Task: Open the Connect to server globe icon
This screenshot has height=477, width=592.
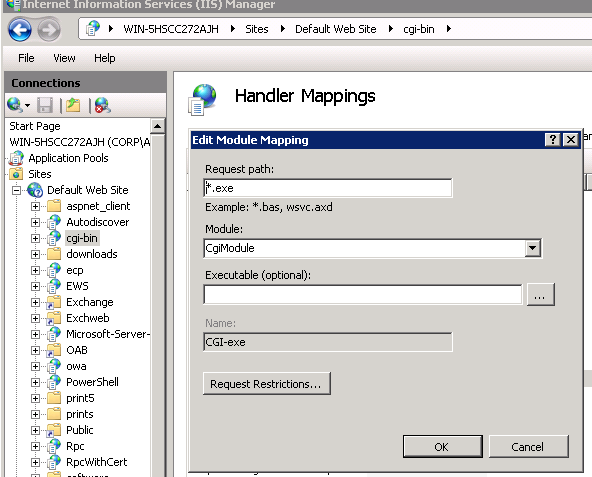Action: [x=15, y=105]
